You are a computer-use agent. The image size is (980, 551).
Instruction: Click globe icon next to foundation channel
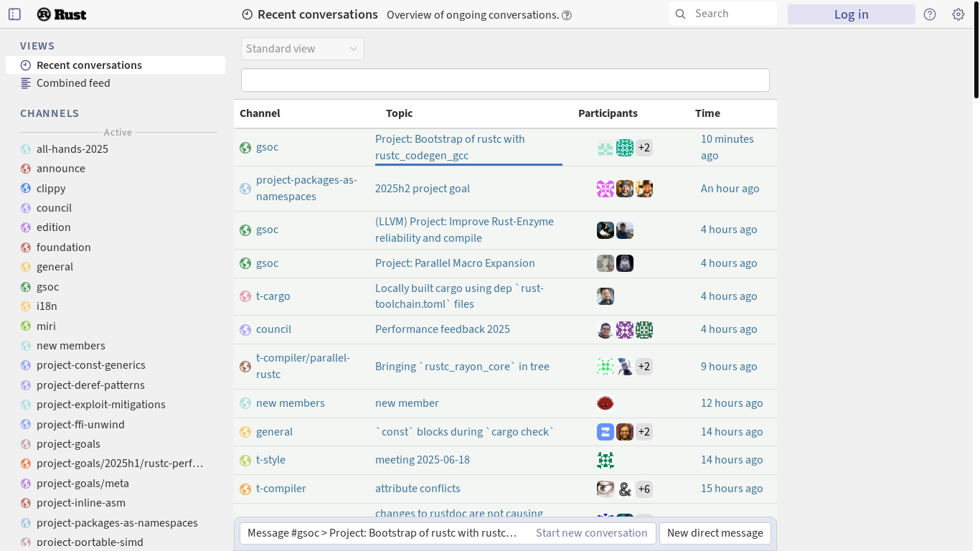point(26,248)
